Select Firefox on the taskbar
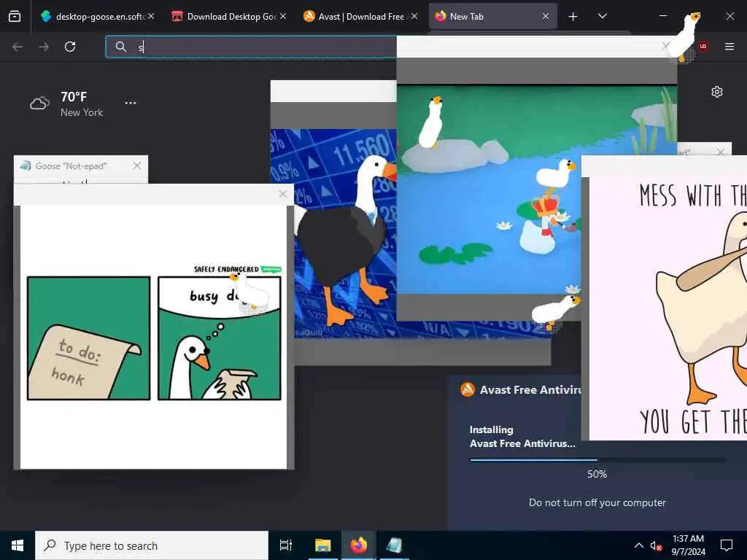Viewport: 747px width, 560px height. [359, 545]
